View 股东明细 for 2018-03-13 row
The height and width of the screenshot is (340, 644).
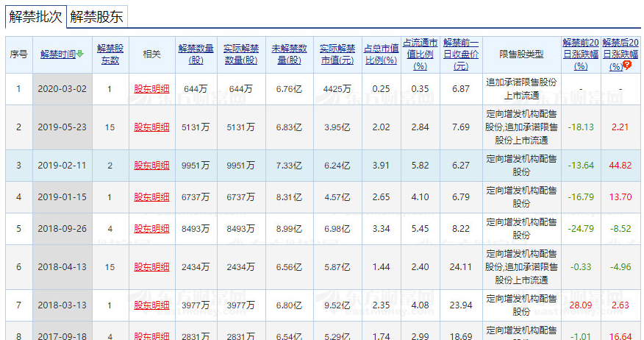(x=151, y=305)
